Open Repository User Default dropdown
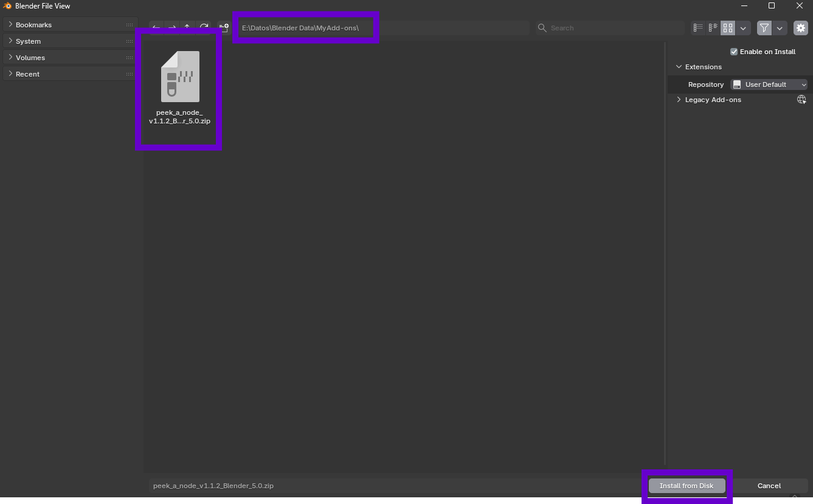This screenshot has width=813, height=504. tap(769, 85)
